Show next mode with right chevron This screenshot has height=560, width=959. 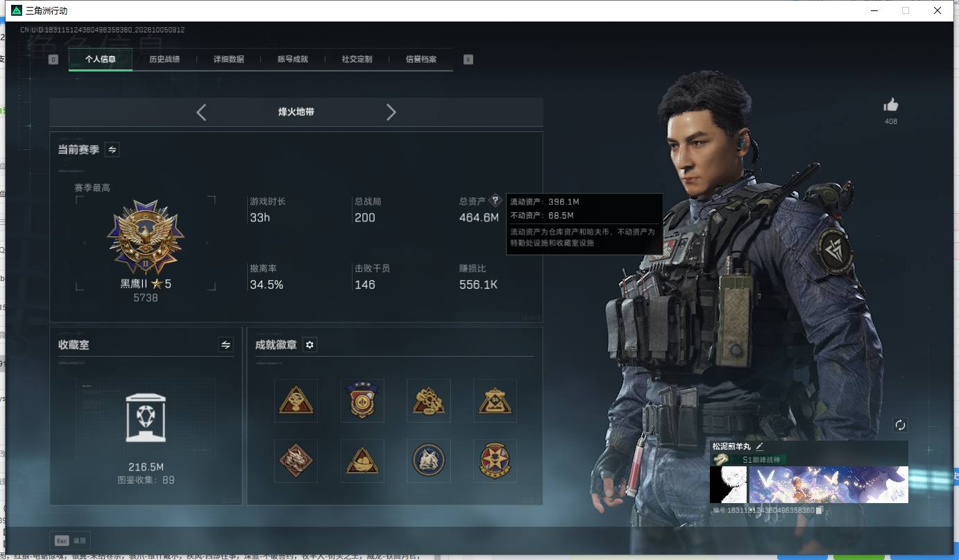coord(391,112)
